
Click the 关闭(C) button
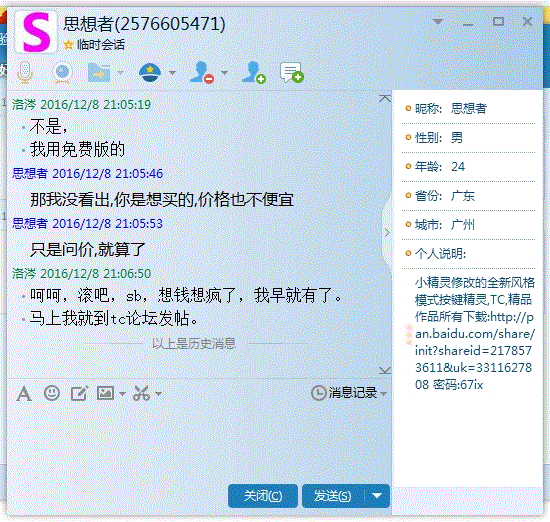pos(263,496)
